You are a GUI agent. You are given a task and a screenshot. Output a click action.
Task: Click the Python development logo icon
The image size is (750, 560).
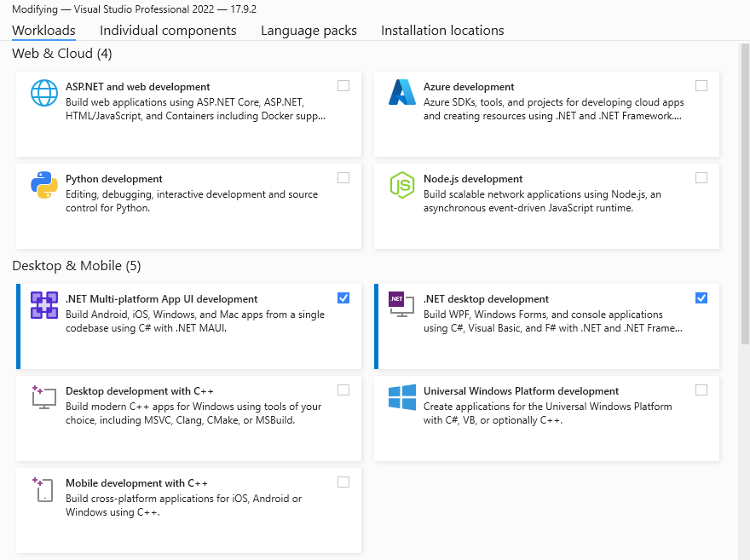pyautogui.click(x=43, y=184)
